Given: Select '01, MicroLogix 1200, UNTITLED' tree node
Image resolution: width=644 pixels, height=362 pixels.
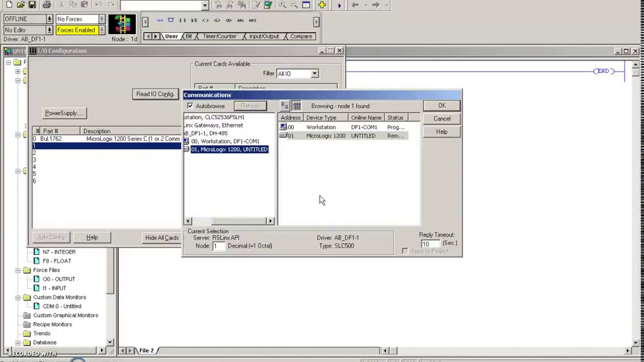Looking at the screenshot, I should pos(229,149).
